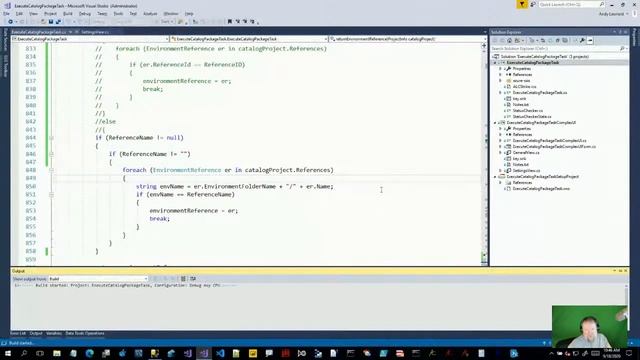
Task: Open the Build menu
Action: 68,13
